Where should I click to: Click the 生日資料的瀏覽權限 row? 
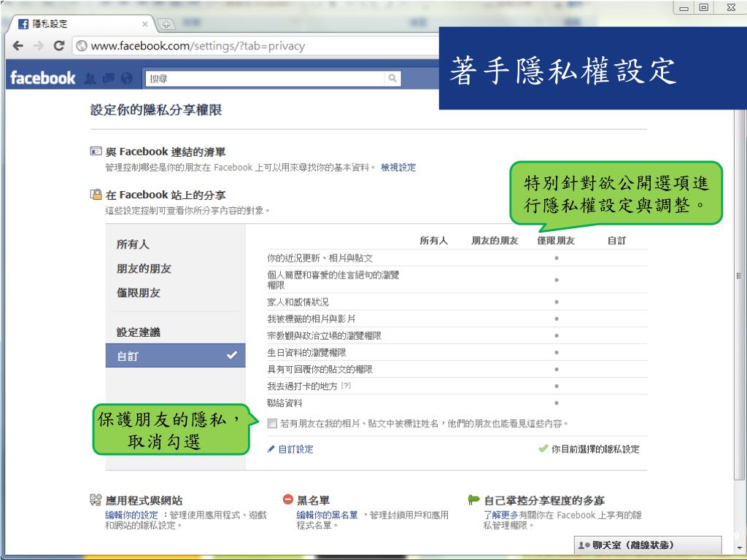pyautogui.click(x=457, y=352)
